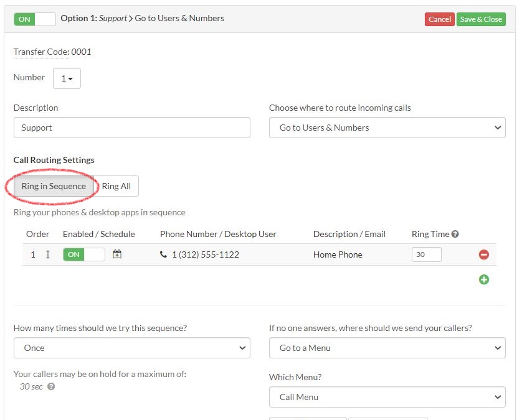Toggle Option 1 Support ON switch off
The height and width of the screenshot is (420, 522).
[35, 19]
